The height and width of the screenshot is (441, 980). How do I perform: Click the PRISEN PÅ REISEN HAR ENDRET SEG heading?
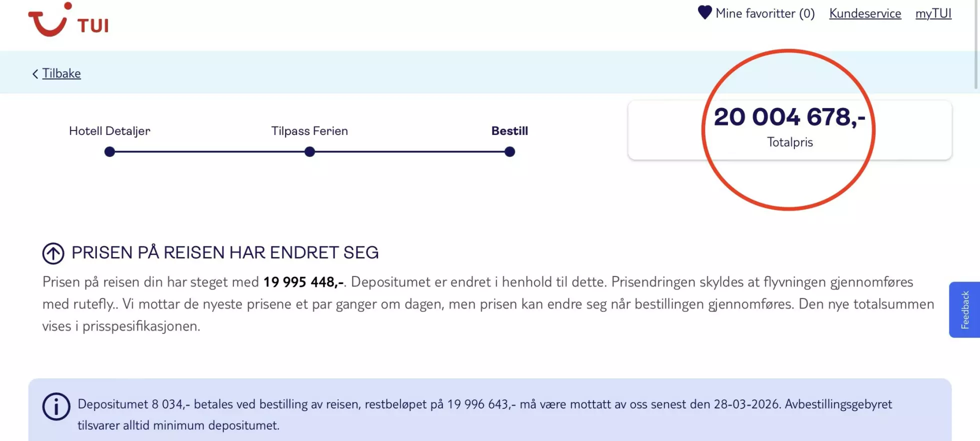tap(225, 252)
